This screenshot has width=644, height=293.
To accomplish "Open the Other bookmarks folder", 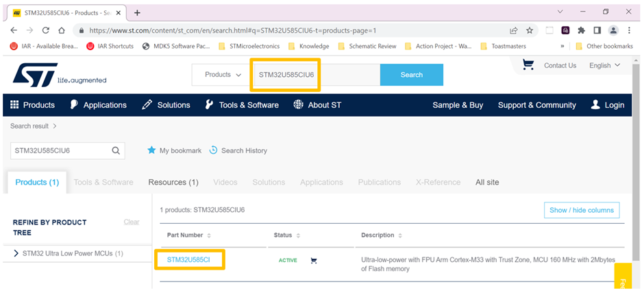I will click(604, 46).
